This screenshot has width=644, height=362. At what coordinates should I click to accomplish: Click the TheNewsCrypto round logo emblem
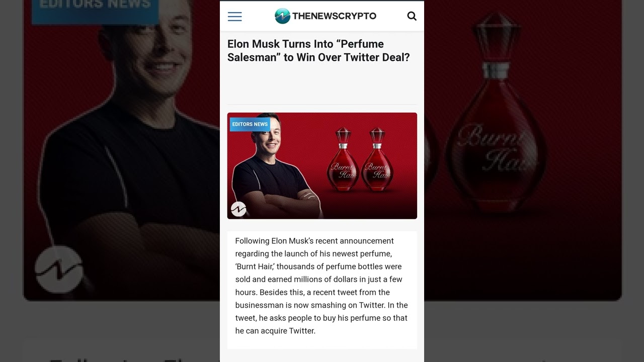282,16
